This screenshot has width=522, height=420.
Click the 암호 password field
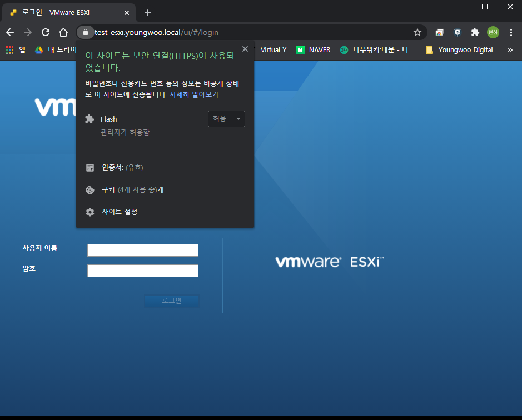(143, 271)
